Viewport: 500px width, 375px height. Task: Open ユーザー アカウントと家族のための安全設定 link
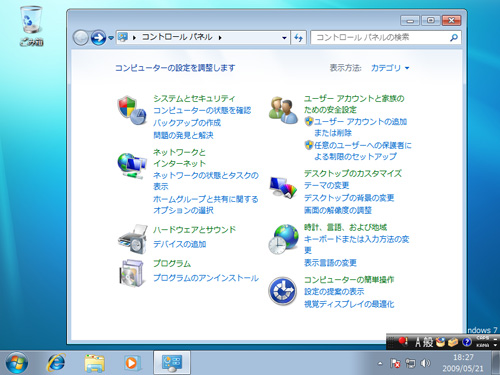tap(354, 104)
